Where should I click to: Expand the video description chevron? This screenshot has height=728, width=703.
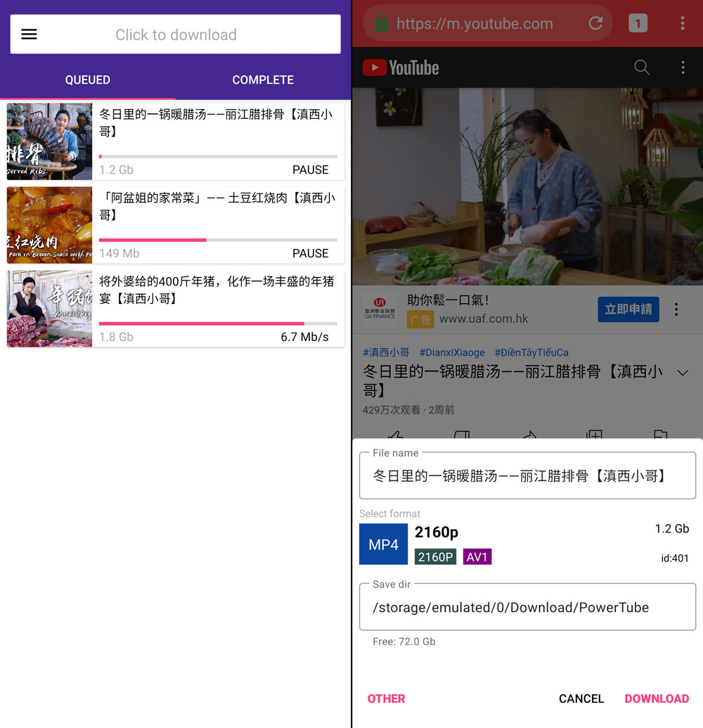(683, 373)
